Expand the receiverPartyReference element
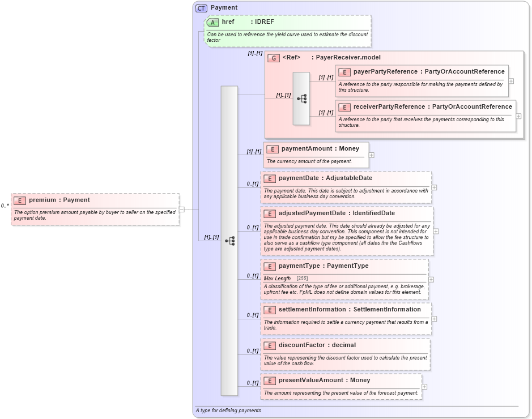This screenshot has height=419, width=532. (518, 116)
